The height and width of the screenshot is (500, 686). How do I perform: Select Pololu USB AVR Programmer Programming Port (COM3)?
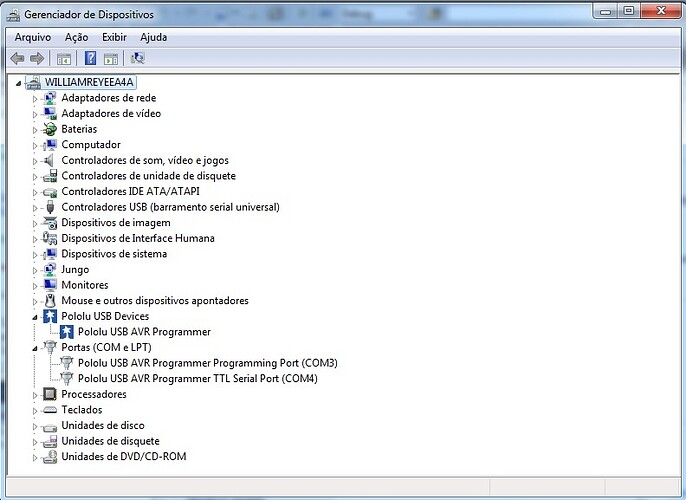[x=207, y=363]
